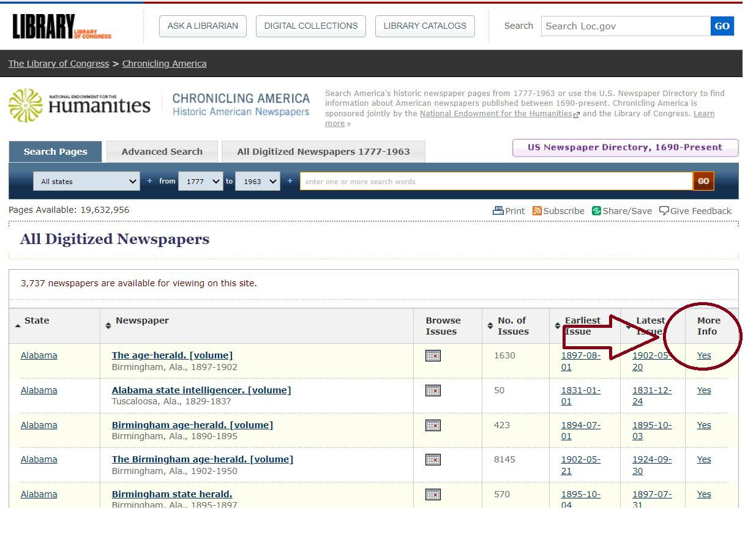
Task: Open National Endowment for the Humanities text link
Action: (x=496, y=113)
